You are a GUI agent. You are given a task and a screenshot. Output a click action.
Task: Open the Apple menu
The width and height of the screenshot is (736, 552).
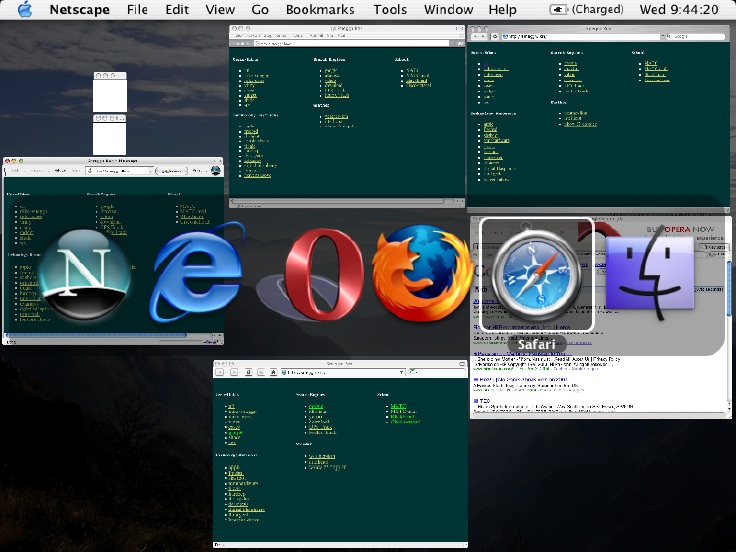(x=25, y=10)
